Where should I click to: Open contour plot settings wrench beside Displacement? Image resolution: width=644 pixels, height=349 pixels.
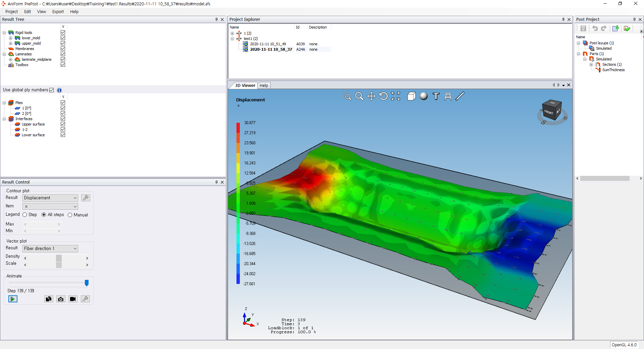86,198
